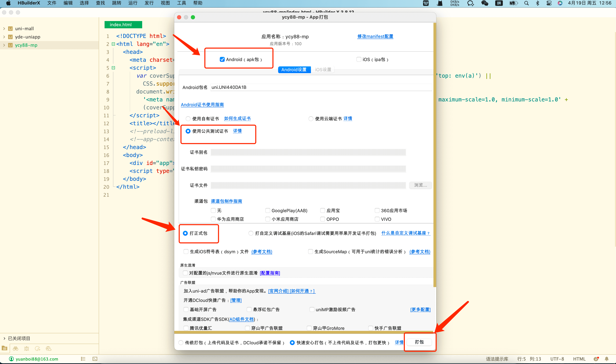Screen dimensions: 616x364
Task: Collapse the html tag fold marker on line 2
Action: coord(113,44)
